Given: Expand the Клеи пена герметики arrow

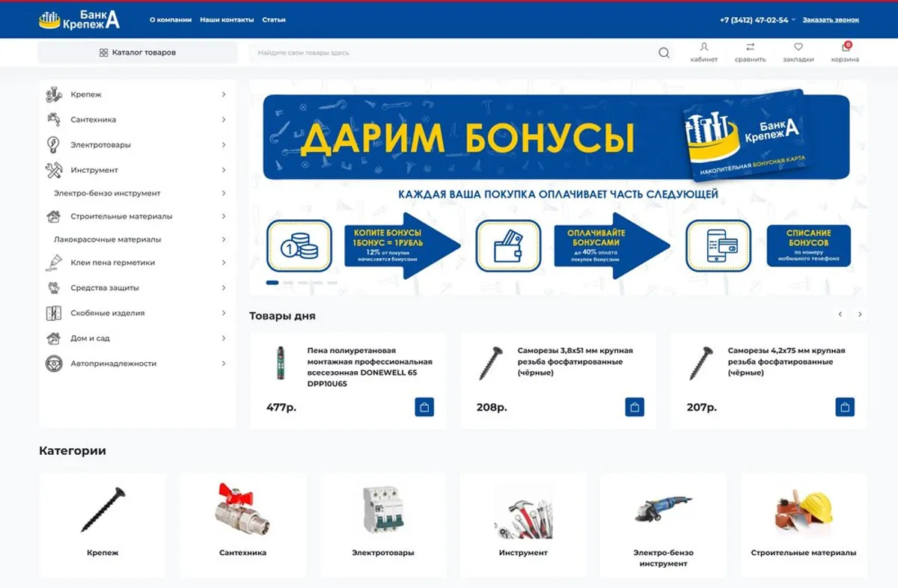Looking at the screenshot, I should [224, 263].
